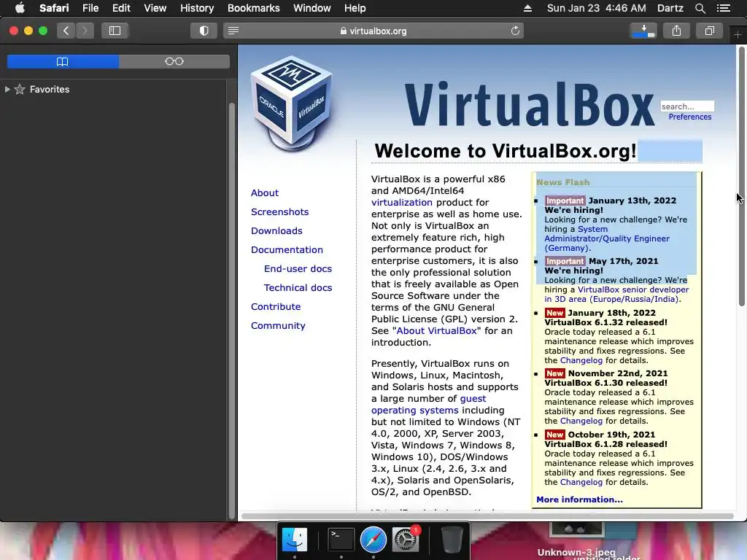Open the Preferences link under search

point(690,117)
